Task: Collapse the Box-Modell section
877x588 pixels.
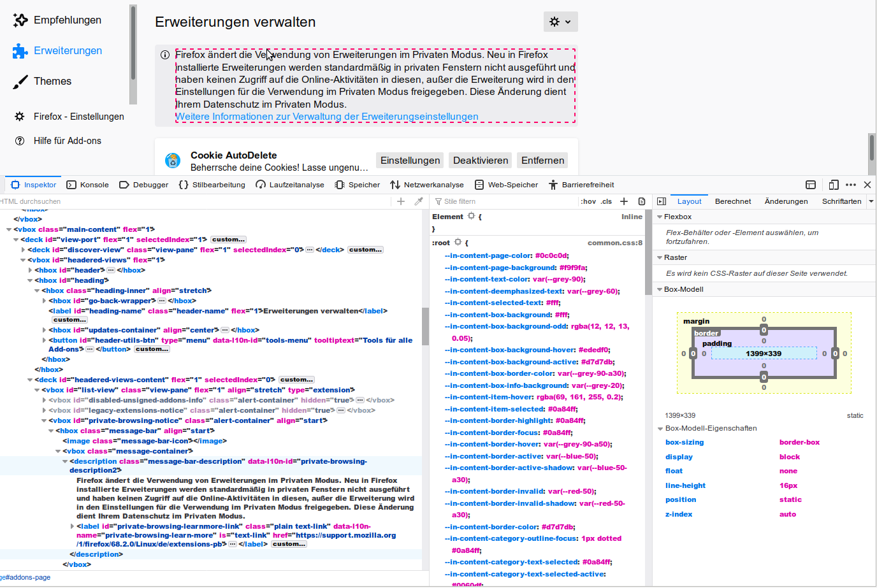Action: [x=660, y=289]
